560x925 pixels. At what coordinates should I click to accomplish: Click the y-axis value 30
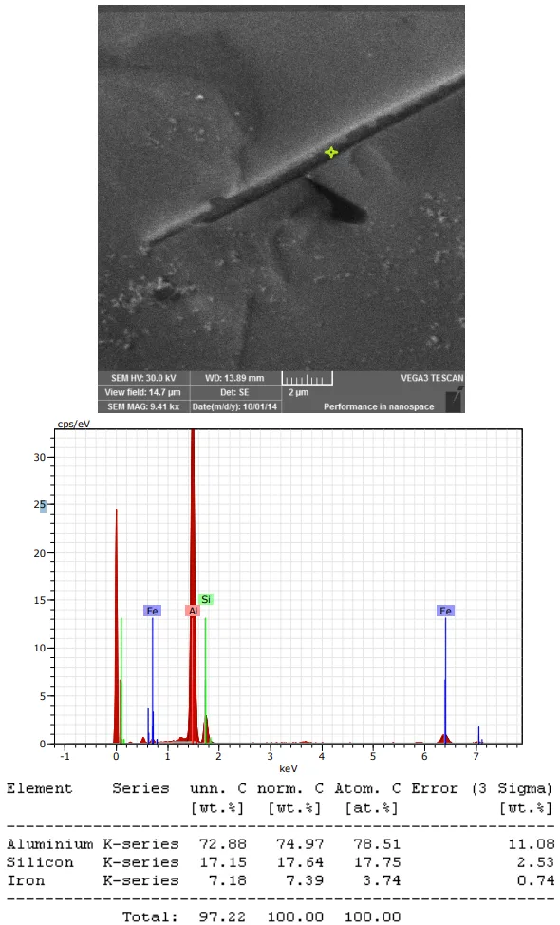click(x=40, y=457)
